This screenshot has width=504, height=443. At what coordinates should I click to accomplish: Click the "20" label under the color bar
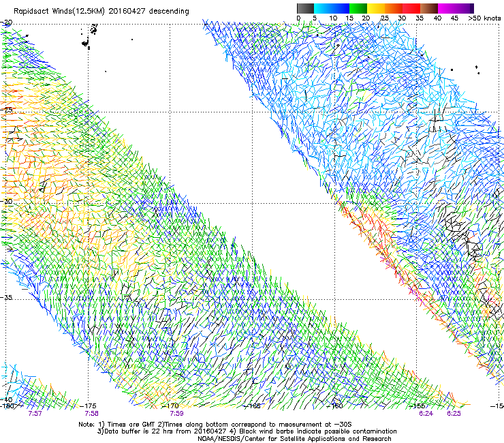[366, 18]
